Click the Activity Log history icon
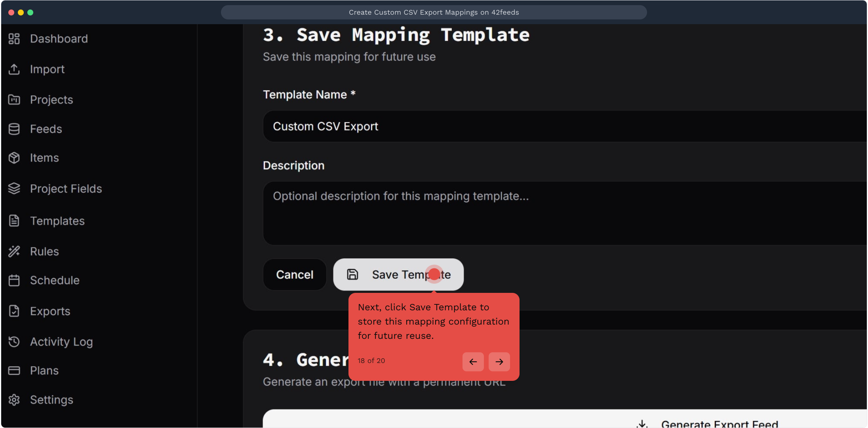Viewport: 868px width, 428px height. pyautogui.click(x=14, y=342)
